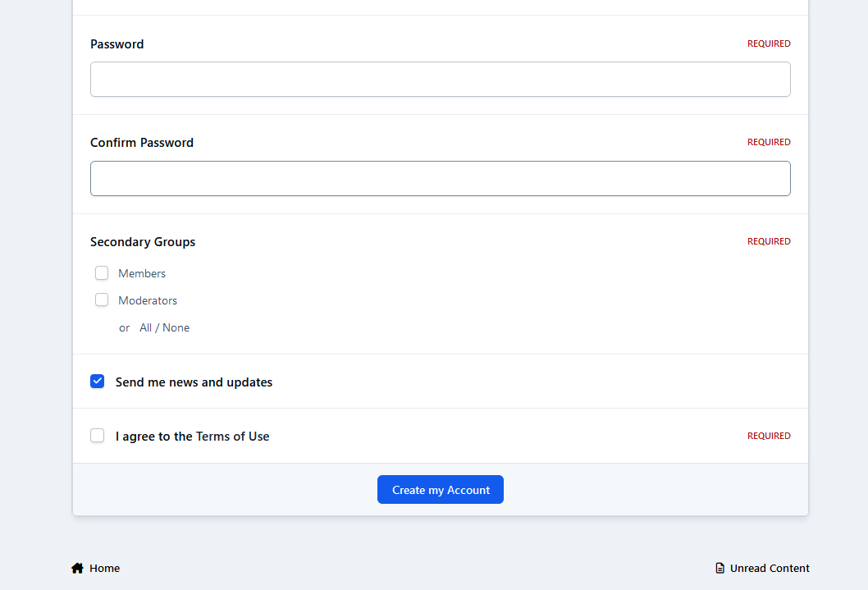This screenshot has width=868, height=590.
Task: Click the Password field label
Action: pyautogui.click(x=116, y=44)
